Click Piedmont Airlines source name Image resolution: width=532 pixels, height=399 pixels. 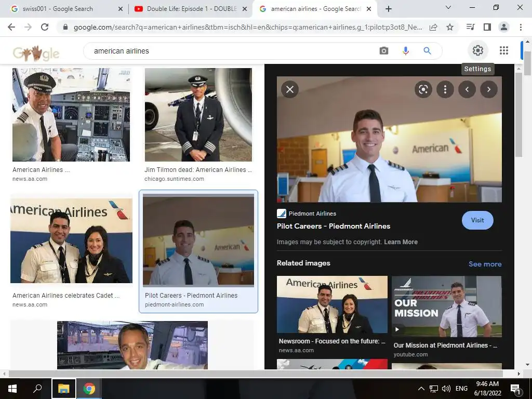coord(312,214)
